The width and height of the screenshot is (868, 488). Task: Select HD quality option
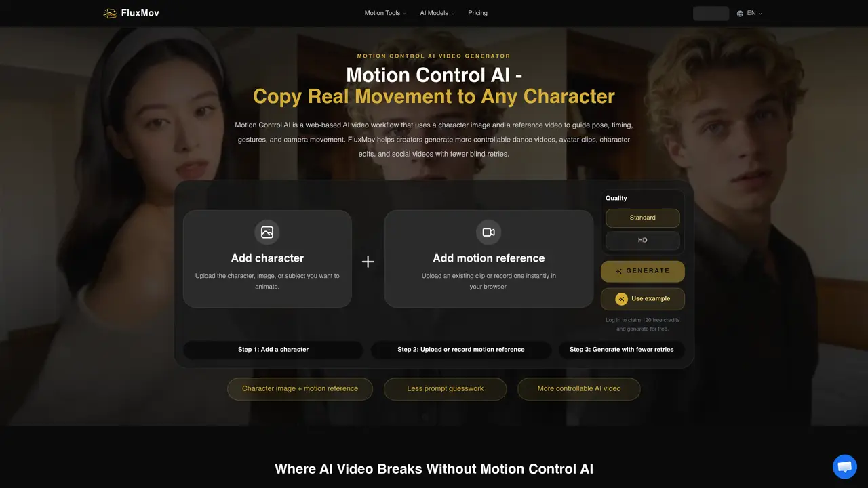(642, 240)
